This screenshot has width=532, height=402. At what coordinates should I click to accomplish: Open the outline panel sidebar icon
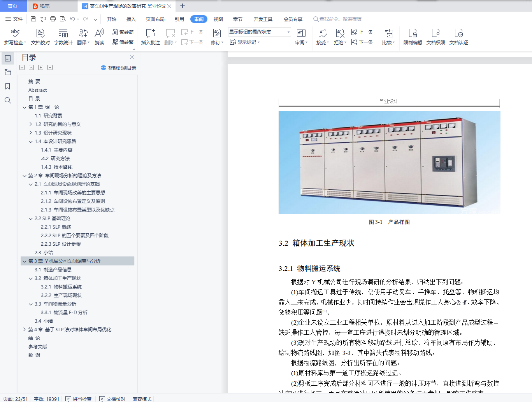tap(8, 58)
